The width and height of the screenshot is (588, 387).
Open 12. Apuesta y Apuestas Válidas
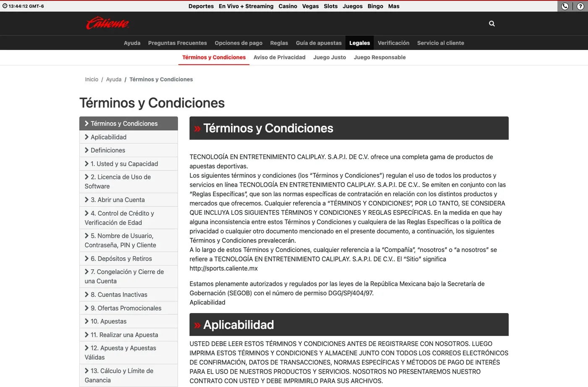coord(129,353)
